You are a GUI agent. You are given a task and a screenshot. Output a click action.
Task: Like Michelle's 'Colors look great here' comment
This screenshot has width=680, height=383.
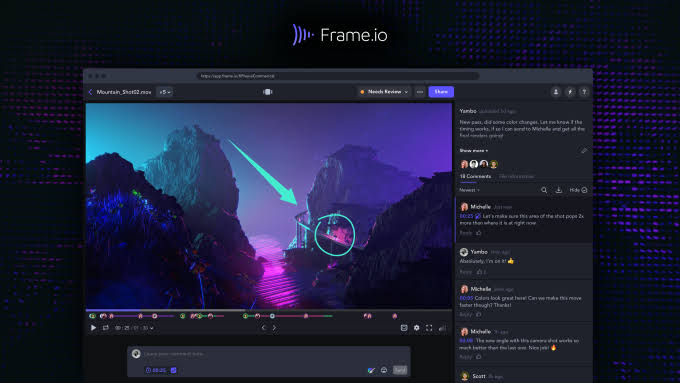click(479, 314)
